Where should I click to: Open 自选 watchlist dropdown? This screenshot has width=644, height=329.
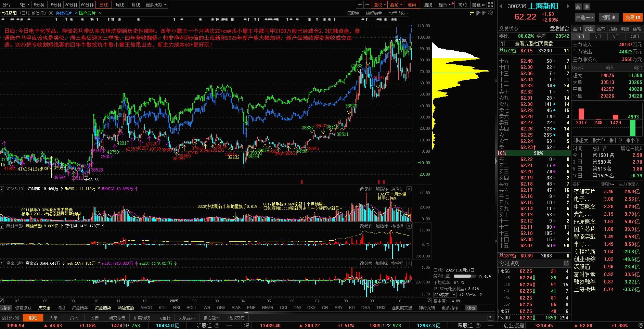584,17
